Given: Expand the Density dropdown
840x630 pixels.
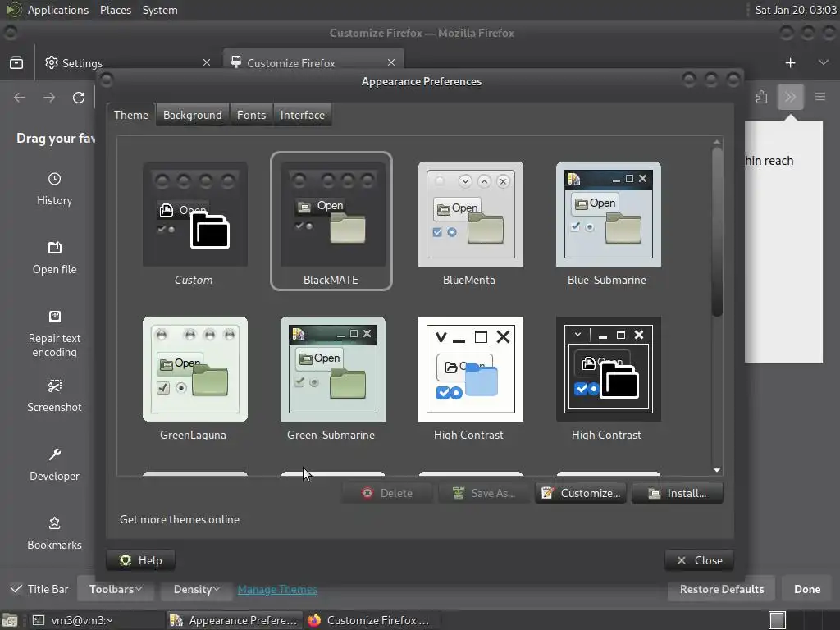Looking at the screenshot, I should click(x=197, y=589).
